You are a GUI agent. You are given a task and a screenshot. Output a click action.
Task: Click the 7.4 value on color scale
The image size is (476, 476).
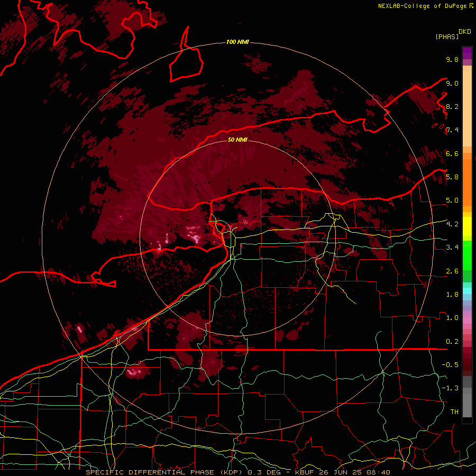tap(452, 130)
